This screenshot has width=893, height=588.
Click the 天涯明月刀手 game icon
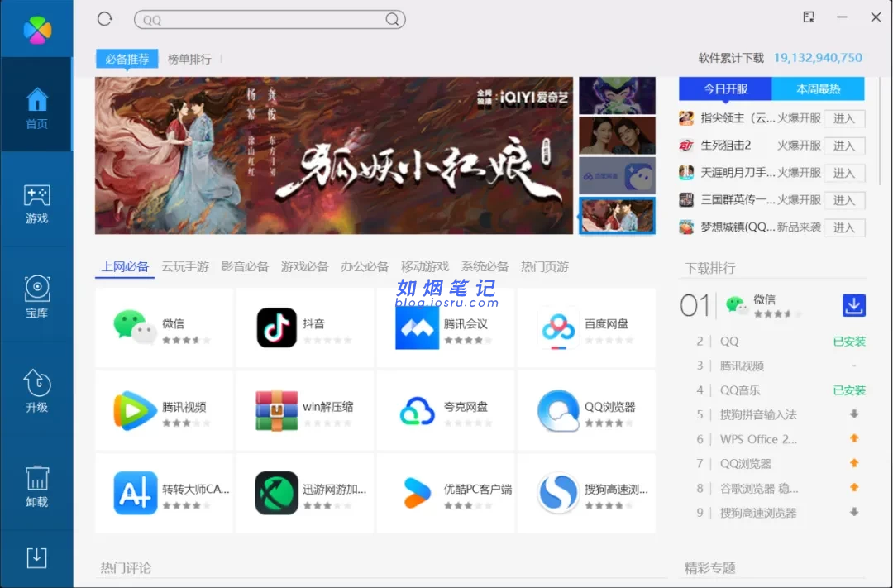point(686,173)
